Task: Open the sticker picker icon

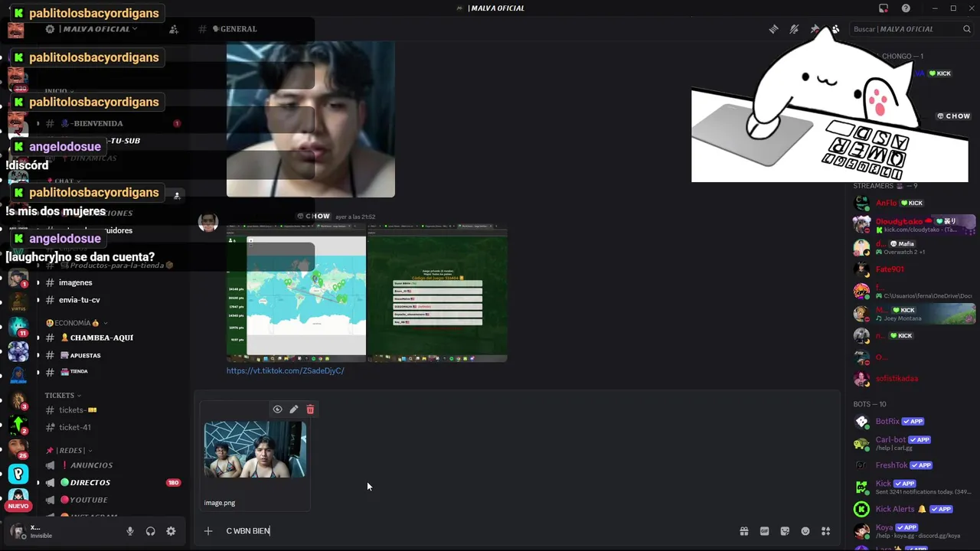Action: (x=785, y=531)
